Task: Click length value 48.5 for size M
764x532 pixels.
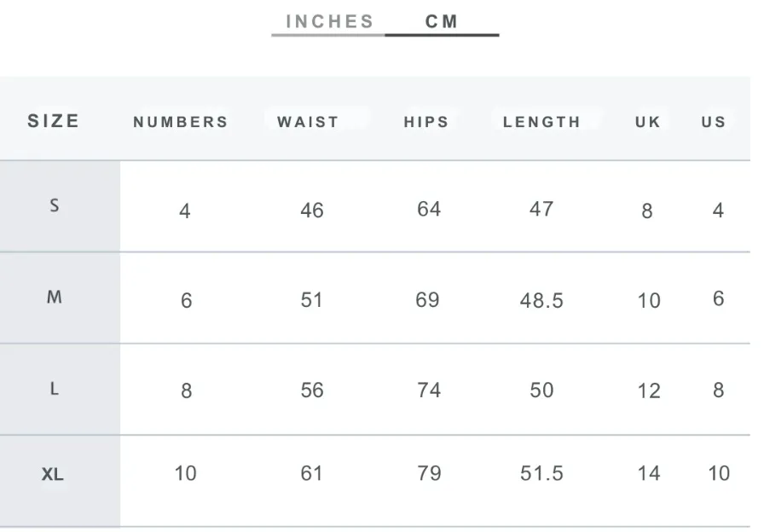Action: coord(541,301)
